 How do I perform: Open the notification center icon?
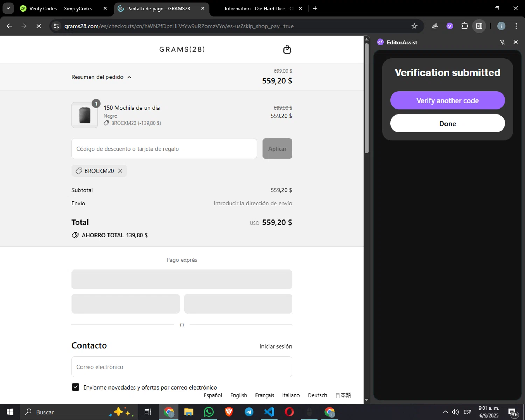[x=513, y=412]
